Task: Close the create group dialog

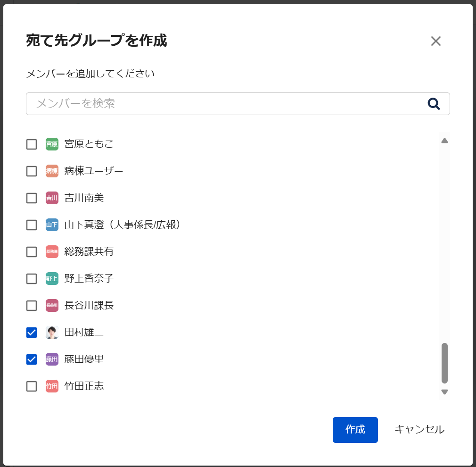Action: (x=435, y=41)
